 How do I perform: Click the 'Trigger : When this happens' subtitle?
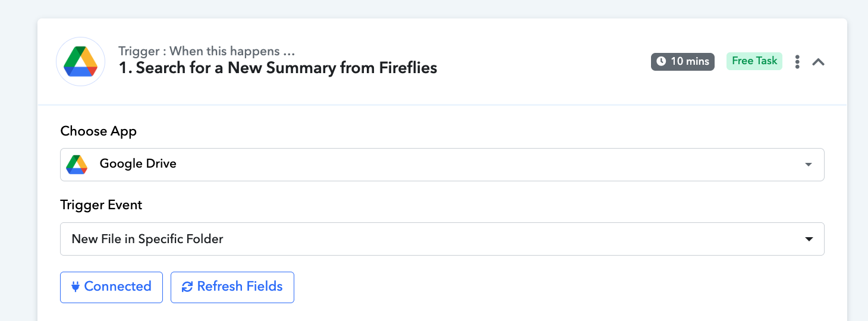click(207, 51)
